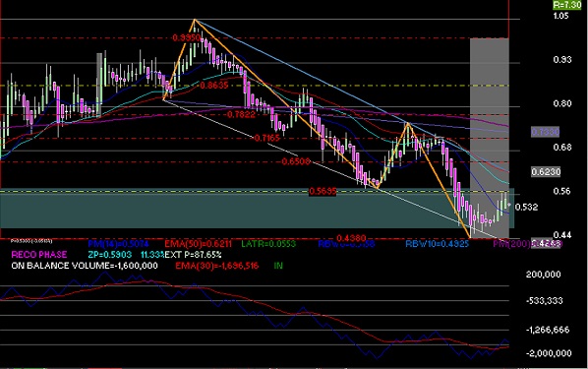The image size is (588, 369).
Task: Click the EMA(30)=-1,696,516 readout
Action: point(217,266)
